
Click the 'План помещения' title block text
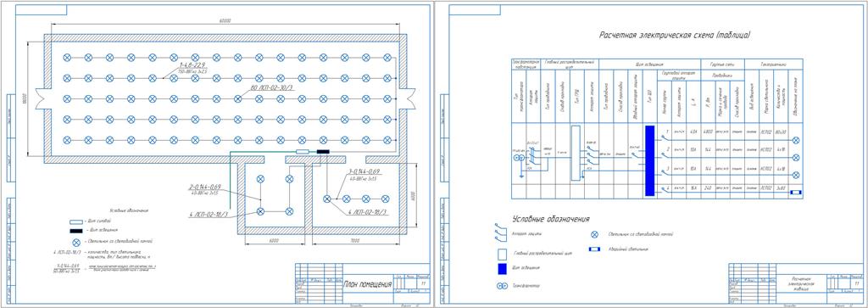(368, 285)
